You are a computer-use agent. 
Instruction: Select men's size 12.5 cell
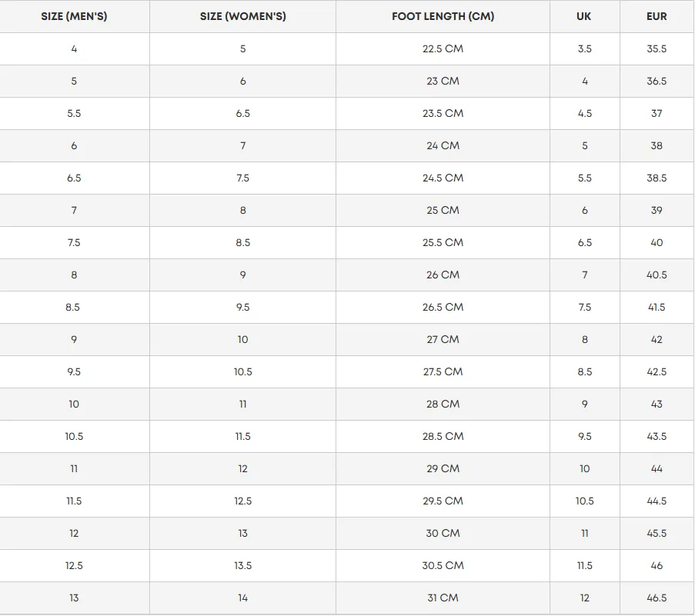click(x=74, y=566)
